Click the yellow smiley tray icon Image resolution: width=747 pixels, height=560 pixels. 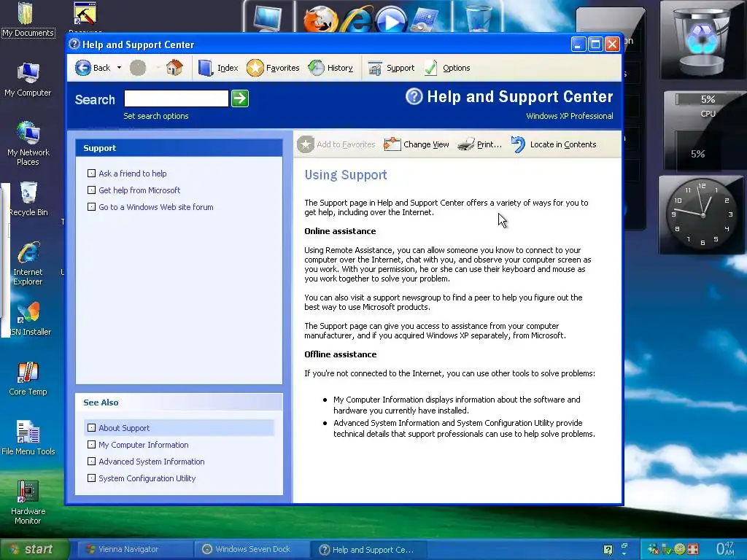click(x=680, y=550)
